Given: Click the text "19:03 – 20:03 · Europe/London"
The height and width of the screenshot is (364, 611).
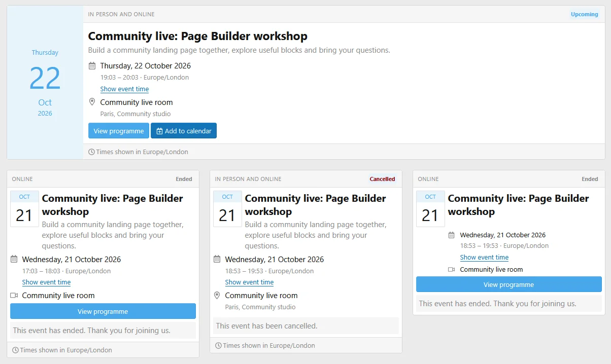Looking at the screenshot, I should pyautogui.click(x=145, y=78).
